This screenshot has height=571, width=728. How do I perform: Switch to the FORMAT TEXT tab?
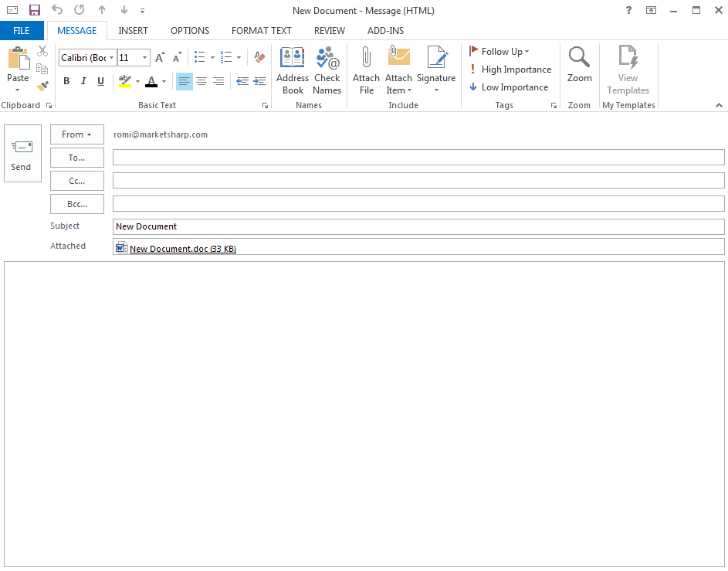pyautogui.click(x=262, y=31)
